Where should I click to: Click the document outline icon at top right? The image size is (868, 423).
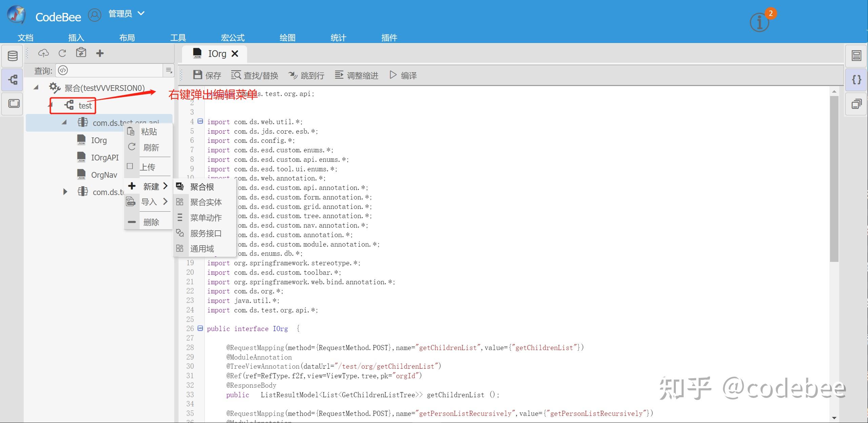(x=856, y=55)
